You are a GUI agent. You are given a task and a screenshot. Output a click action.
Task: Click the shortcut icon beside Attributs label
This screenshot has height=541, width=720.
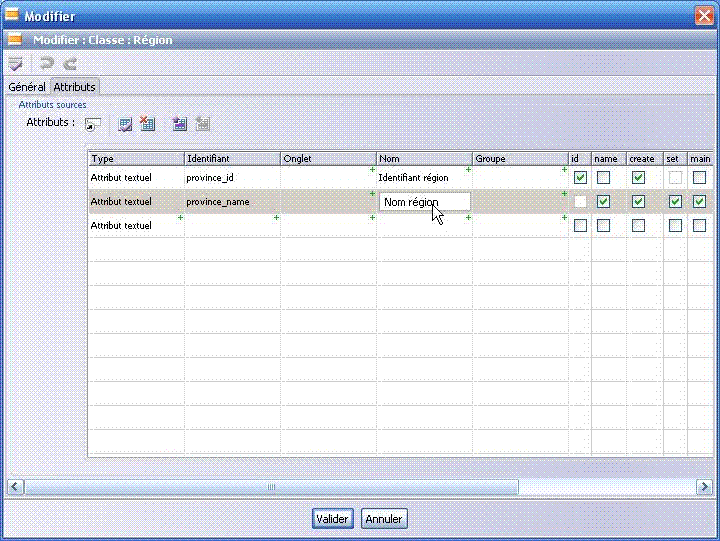coord(92,124)
